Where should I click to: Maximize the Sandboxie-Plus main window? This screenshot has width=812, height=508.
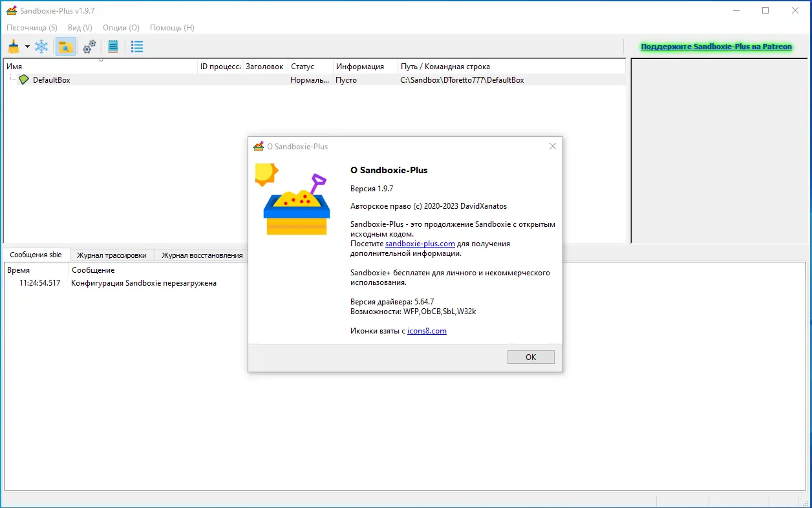[765, 10]
